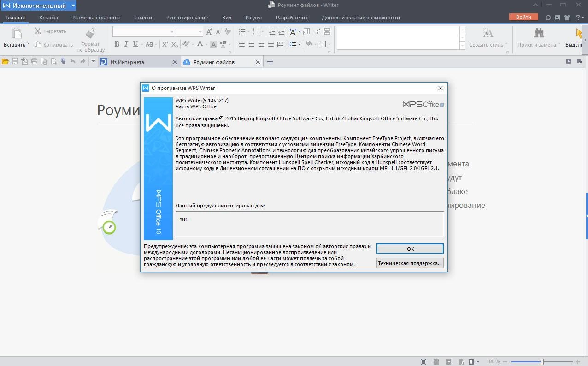
Task: Click the licensed-to field showing Yuri
Action: point(310,224)
